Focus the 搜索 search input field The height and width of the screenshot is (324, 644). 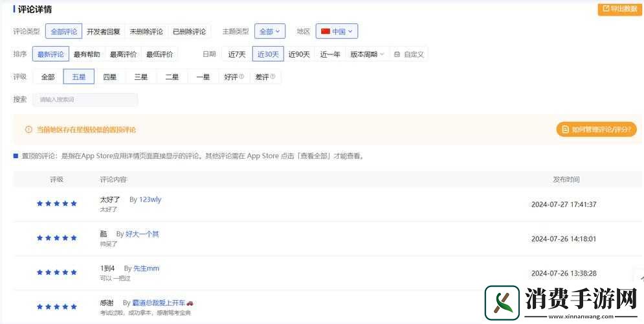point(85,100)
